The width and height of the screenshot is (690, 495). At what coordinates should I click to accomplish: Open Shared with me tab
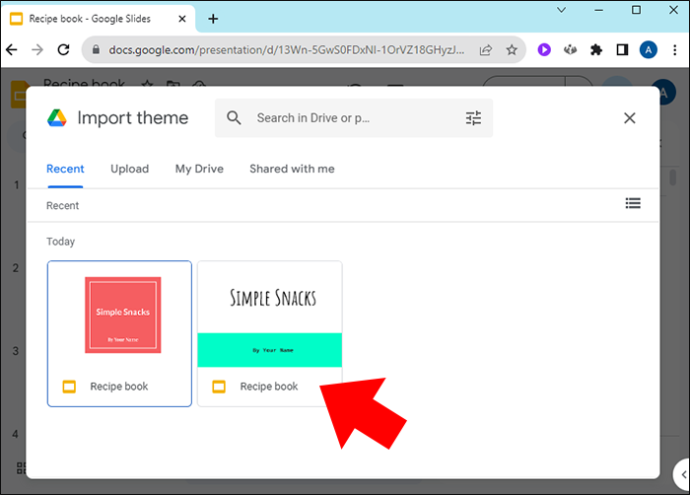coord(292,169)
